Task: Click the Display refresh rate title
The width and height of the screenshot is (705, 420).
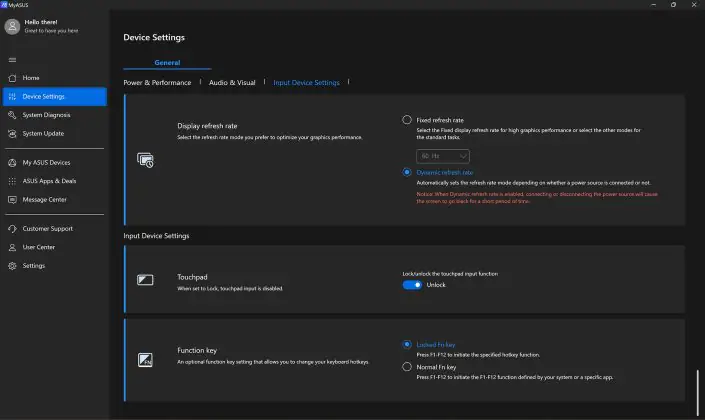Action: tap(207, 126)
